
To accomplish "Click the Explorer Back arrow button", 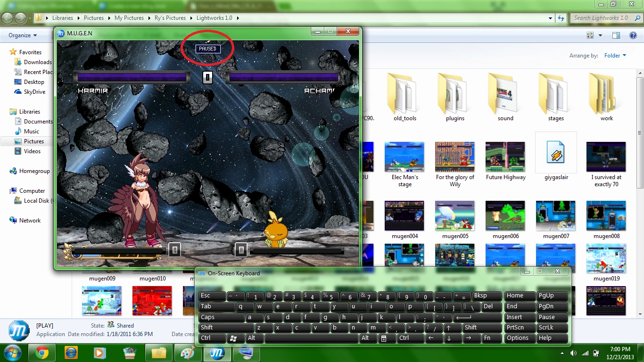I will (x=8, y=18).
